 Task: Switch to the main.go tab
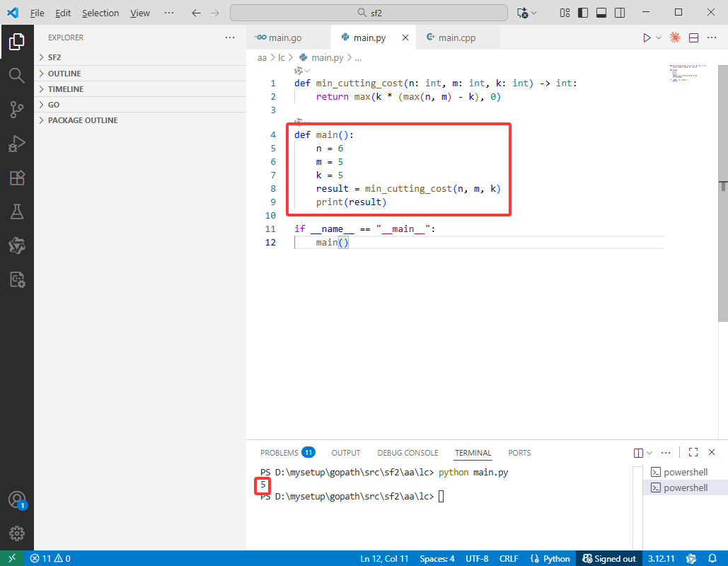coord(289,37)
